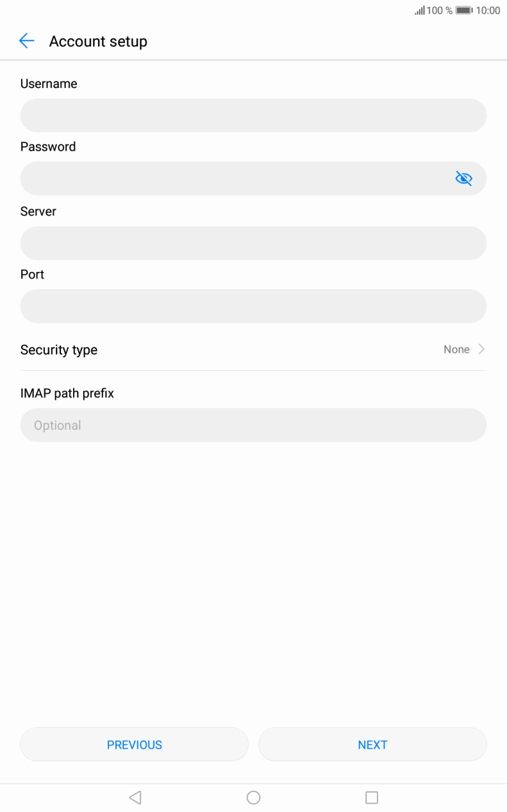
Task: Toggle password visibility eye icon
Action: (x=463, y=178)
